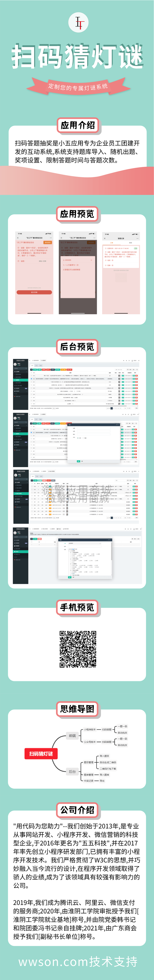Select the 后台预览 section heading
Screen dimensions: 154x980
pos(77,347)
